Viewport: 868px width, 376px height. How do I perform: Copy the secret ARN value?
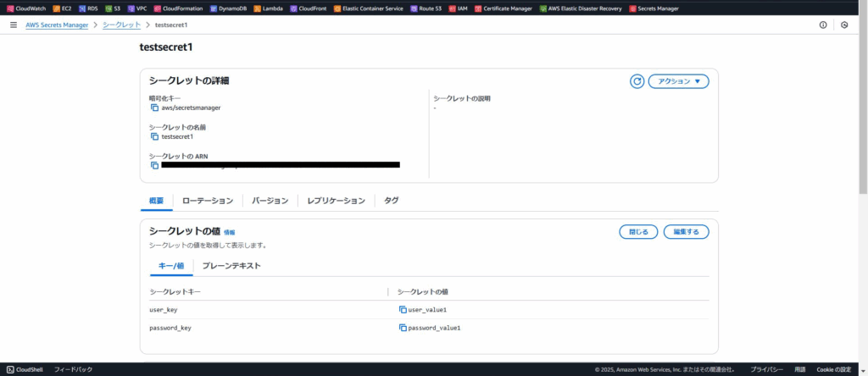[x=154, y=165]
